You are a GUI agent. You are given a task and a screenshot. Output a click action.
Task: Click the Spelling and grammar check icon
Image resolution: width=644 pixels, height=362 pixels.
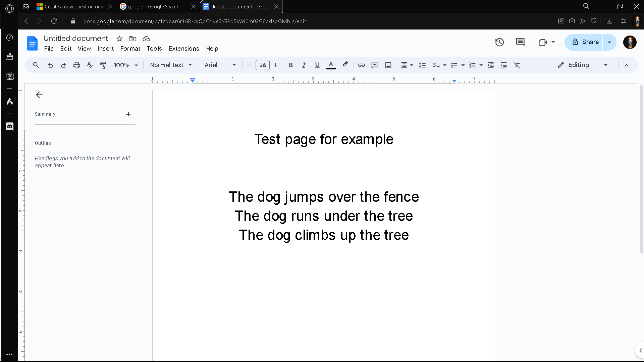(90, 65)
